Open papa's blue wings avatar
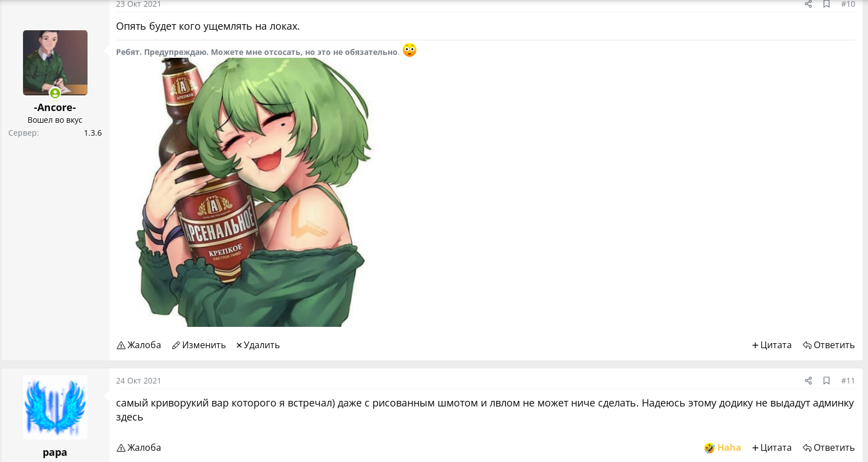This screenshot has height=462, width=868. pyautogui.click(x=55, y=407)
